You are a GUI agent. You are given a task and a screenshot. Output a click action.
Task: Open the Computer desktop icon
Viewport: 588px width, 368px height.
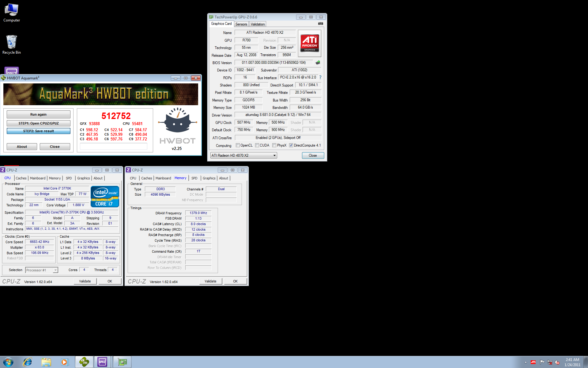[12, 13]
